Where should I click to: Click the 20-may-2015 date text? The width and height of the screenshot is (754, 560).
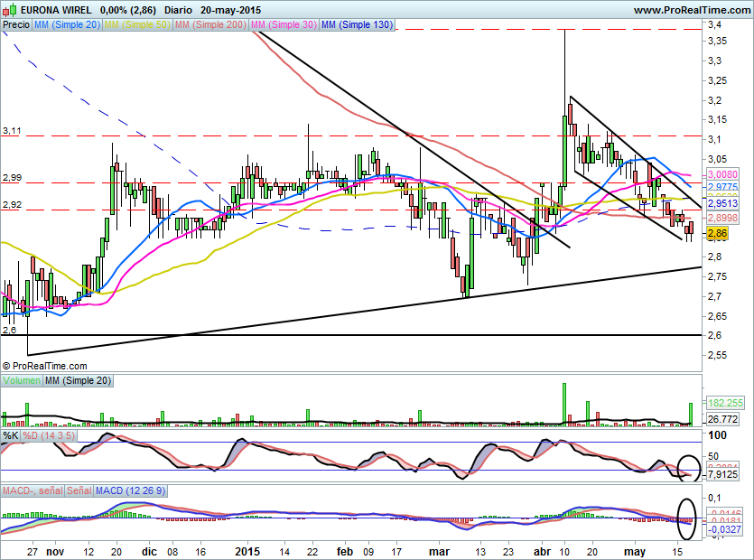coord(231,10)
